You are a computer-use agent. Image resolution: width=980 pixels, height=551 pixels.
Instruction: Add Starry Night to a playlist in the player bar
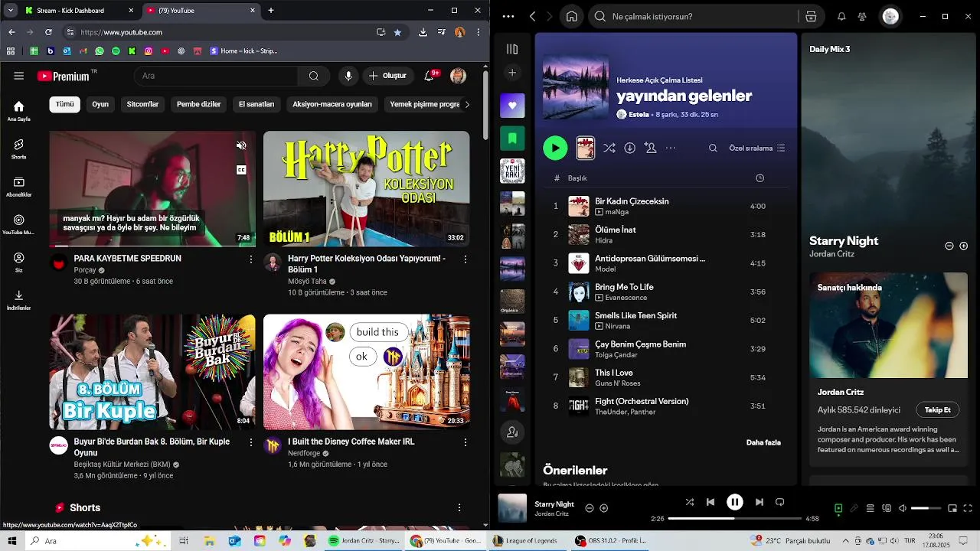pyautogui.click(x=603, y=508)
